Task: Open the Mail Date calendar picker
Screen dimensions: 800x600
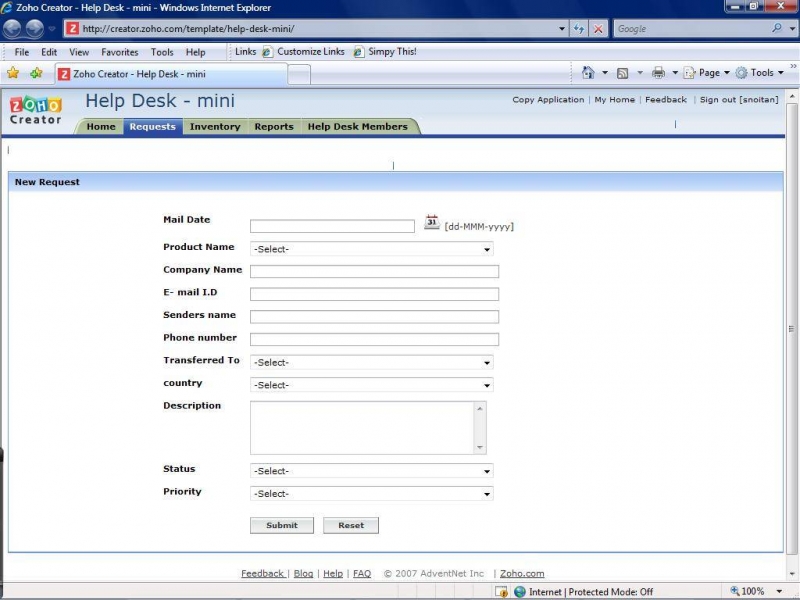Action: coord(430,222)
